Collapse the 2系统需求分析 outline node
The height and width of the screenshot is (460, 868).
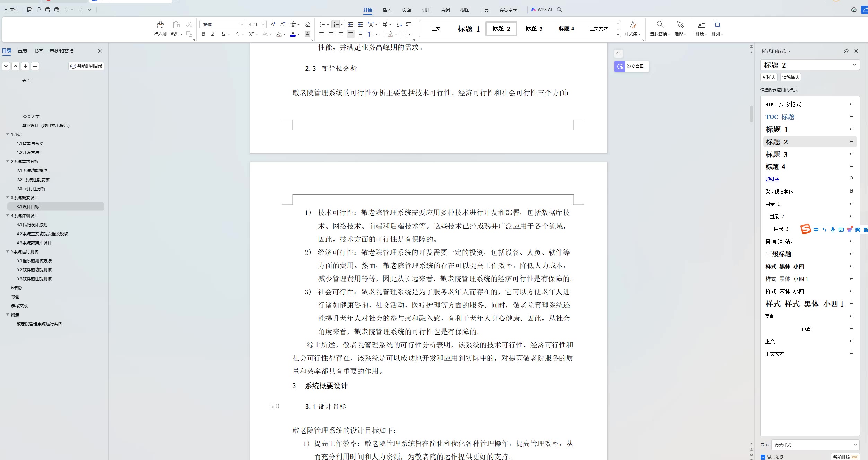point(8,161)
